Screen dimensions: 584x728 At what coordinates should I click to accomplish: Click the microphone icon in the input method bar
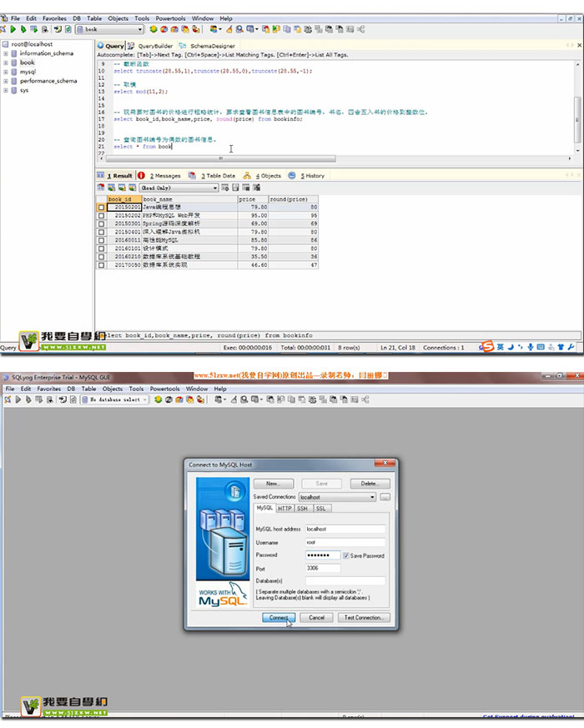[530, 347]
